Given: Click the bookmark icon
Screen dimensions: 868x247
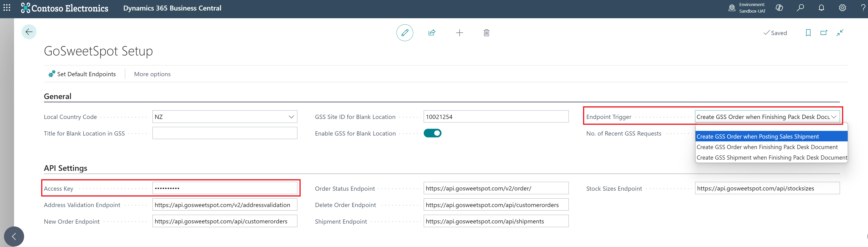Looking at the screenshot, I should [x=808, y=33].
